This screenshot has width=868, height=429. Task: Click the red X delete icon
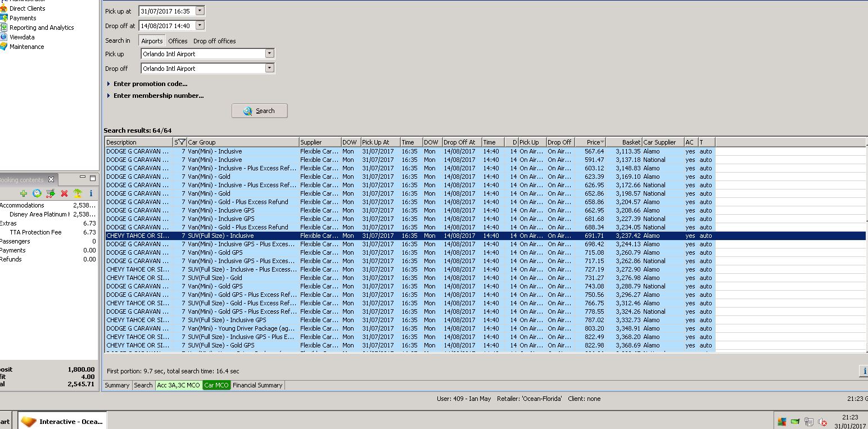click(64, 193)
